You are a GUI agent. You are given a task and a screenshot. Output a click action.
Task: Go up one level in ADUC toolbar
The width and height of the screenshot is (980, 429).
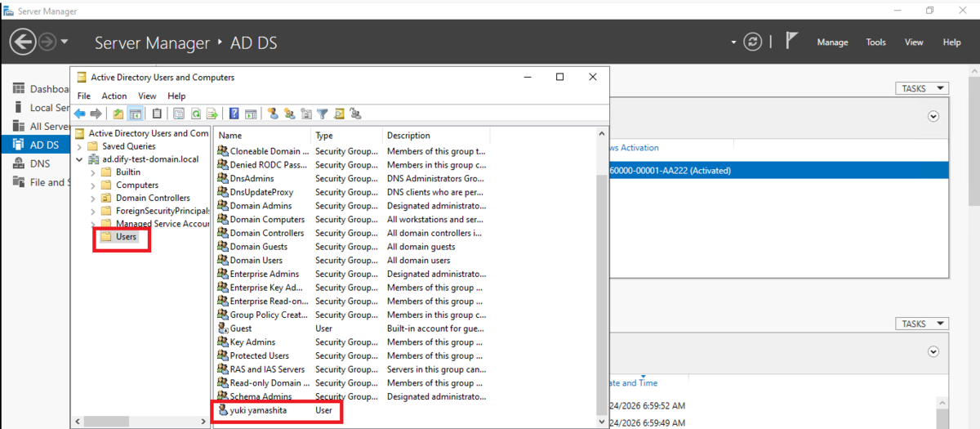click(x=118, y=114)
